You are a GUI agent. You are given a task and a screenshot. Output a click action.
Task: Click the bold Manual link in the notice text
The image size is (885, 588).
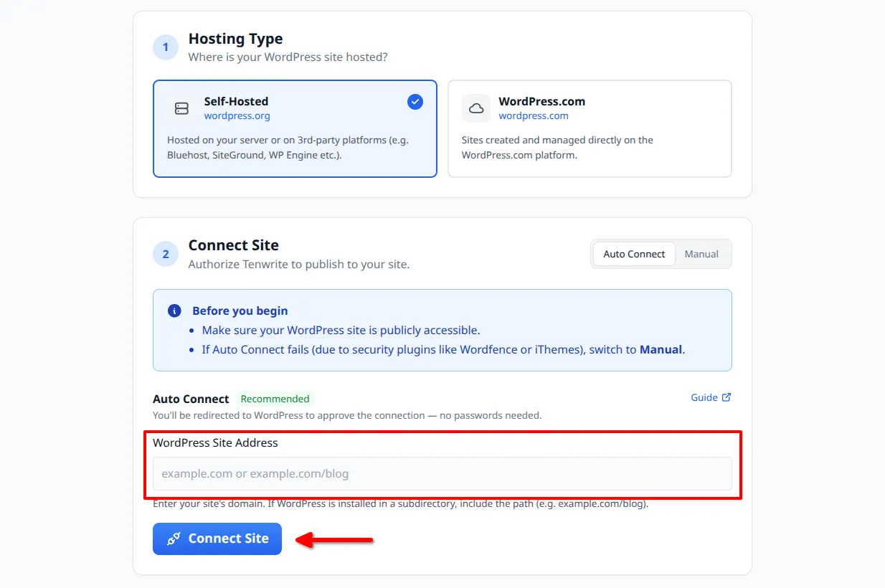[661, 349]
